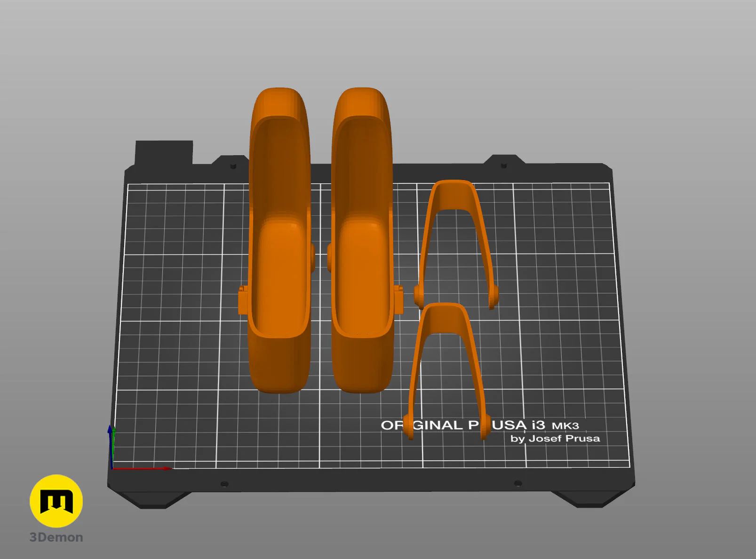Click the black rectangular block behind the bed
The height and width of the screenshot is (559, 756).
point(164,152)
